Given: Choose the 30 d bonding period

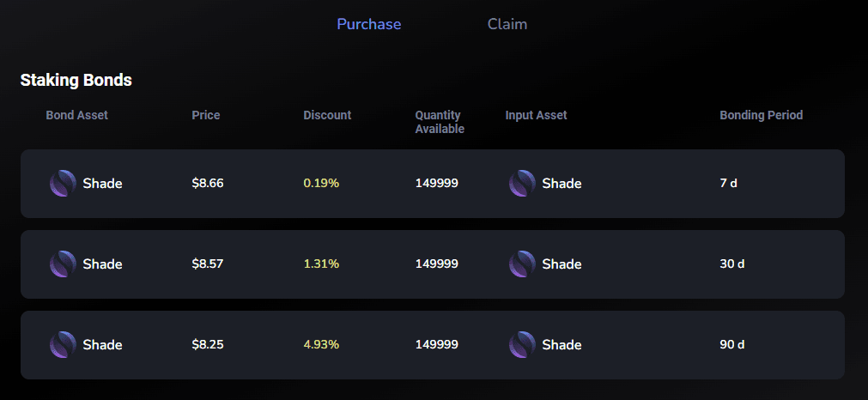Looking at the screenshot, I should pyautogui.click(x=731, y=264).
